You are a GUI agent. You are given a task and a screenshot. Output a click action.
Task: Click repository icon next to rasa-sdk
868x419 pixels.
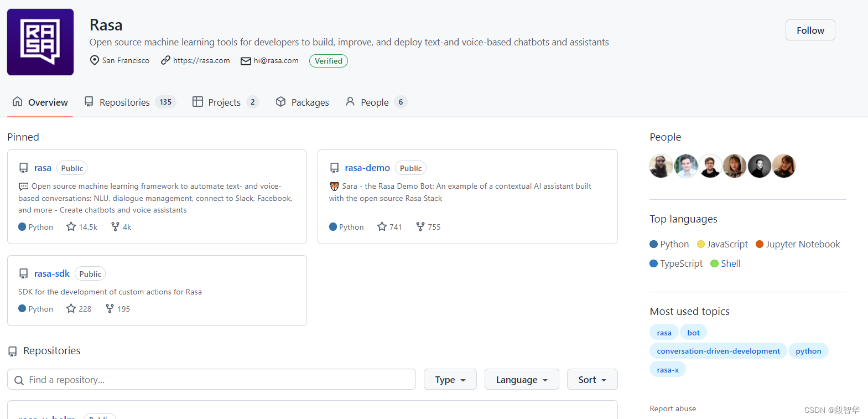[x=23, y=273]
